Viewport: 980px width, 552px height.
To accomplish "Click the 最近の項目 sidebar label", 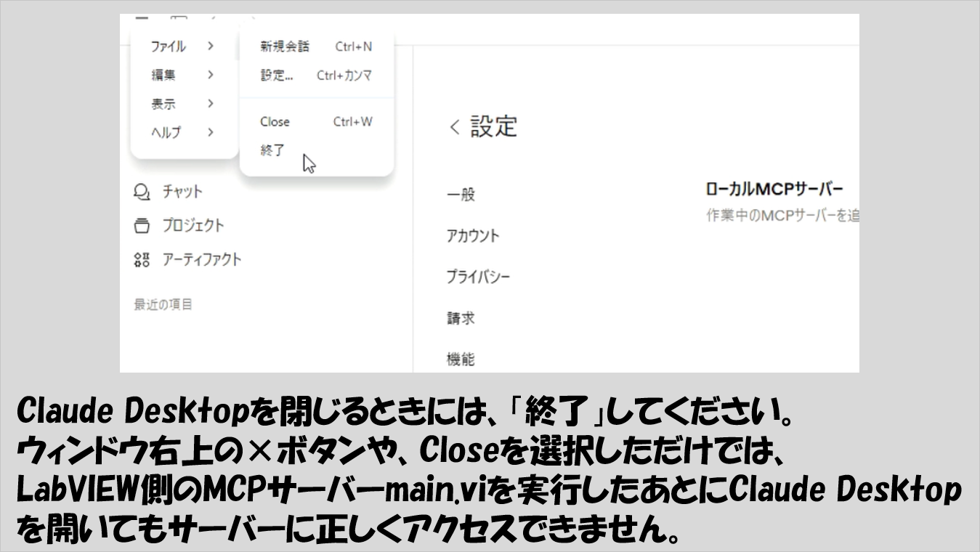I will (163, 304).
